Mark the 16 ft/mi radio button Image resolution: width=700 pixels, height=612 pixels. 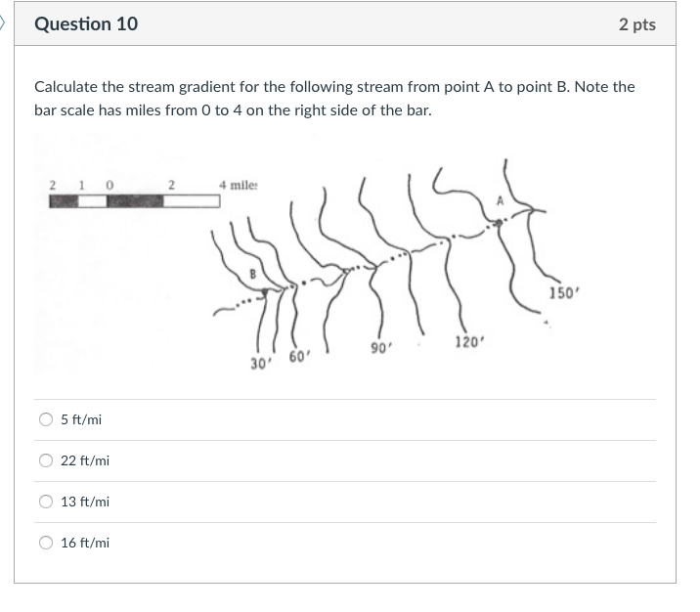coord(46,543)
